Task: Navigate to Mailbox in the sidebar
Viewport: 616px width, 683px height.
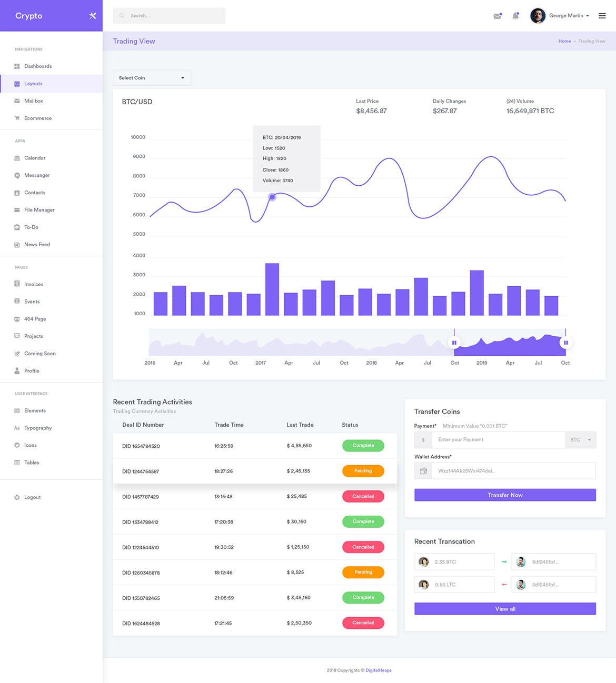Action: [34, 101]
